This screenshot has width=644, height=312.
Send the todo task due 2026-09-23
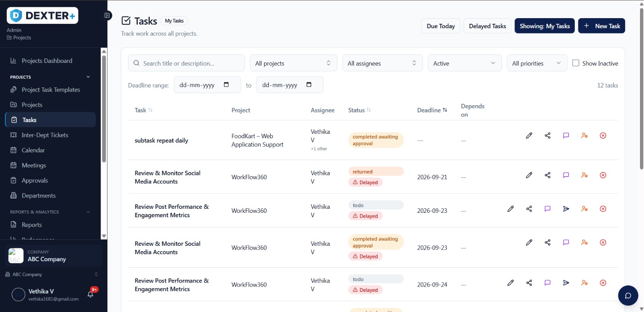tap(566, 209)
